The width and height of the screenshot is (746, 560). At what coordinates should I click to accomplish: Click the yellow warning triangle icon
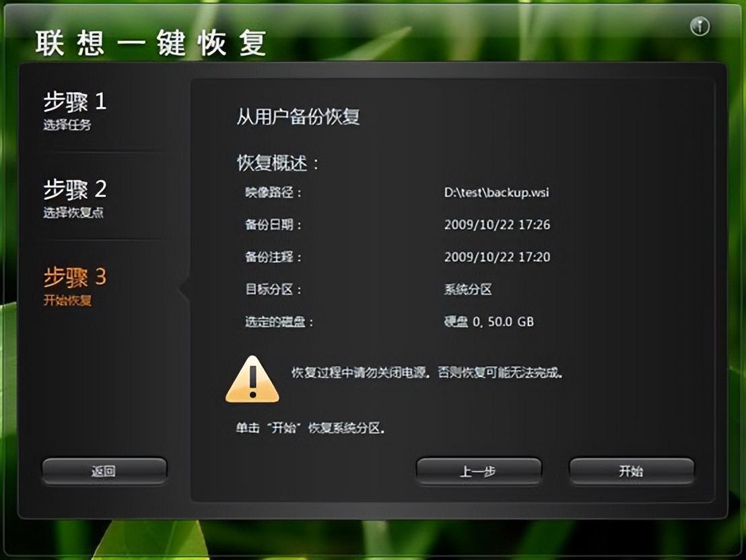click(252, 380)
